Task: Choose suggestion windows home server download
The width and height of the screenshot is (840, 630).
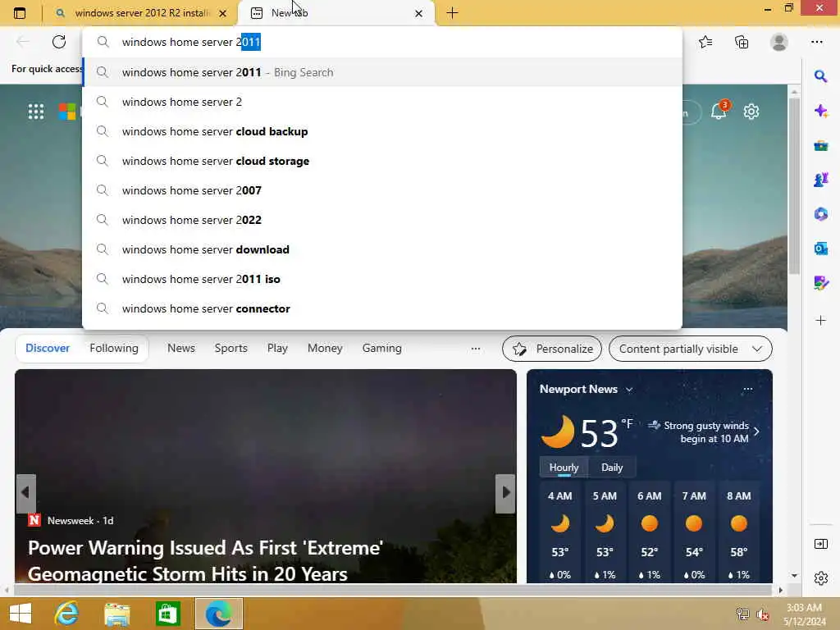Action: click(382, 249)
